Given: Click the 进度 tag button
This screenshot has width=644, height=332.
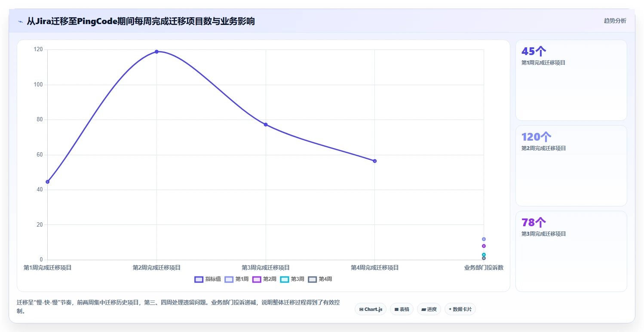Looking at the screenshot, I should click(x=429, y=309).
